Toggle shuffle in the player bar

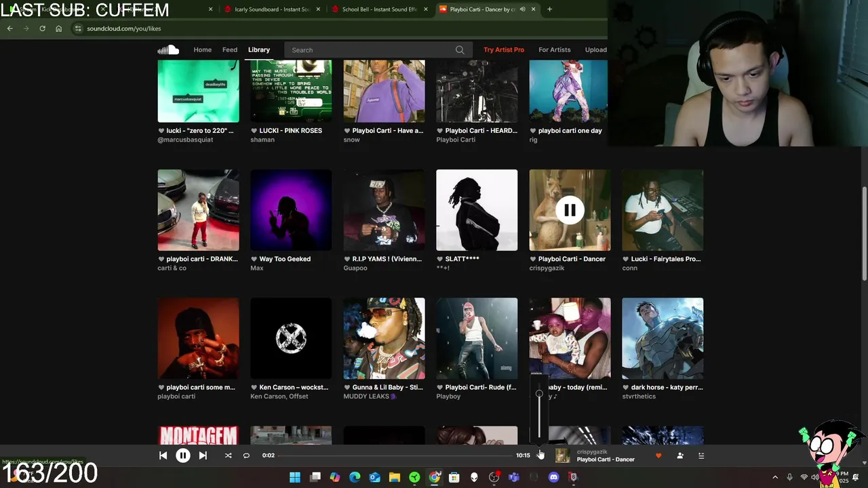click(x=228, y=455)
